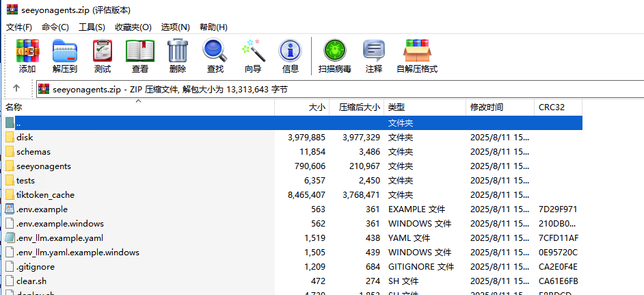Open the 选项(N) menu
644x295 pixels.
[x=176, y=27]
